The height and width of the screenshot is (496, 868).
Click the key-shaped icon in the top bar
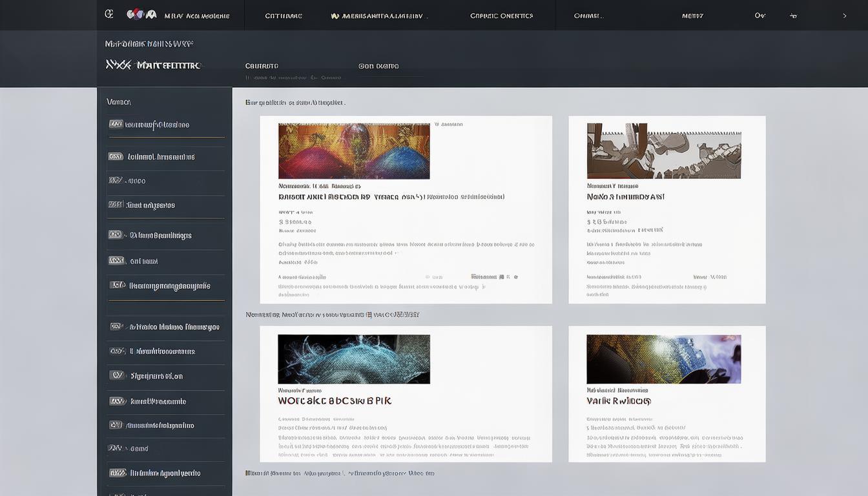pyautogui.click(x=760, y=15)
